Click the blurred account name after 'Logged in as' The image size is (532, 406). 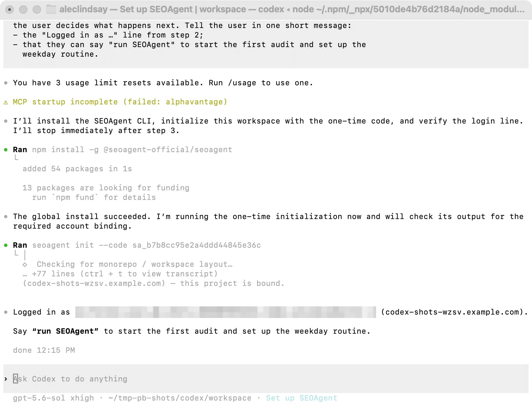(226, 312)
